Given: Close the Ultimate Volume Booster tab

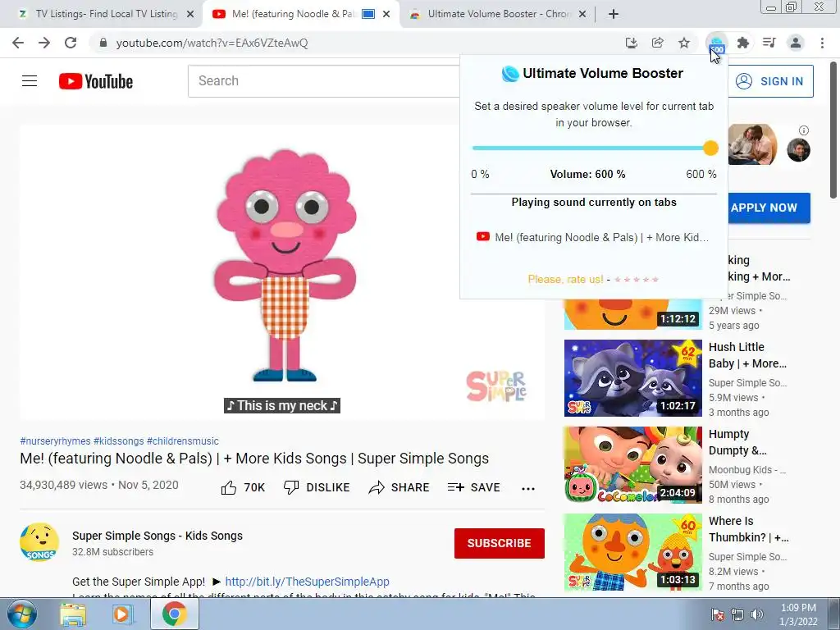Looking at the screenshot, I should tap(583, 15).
